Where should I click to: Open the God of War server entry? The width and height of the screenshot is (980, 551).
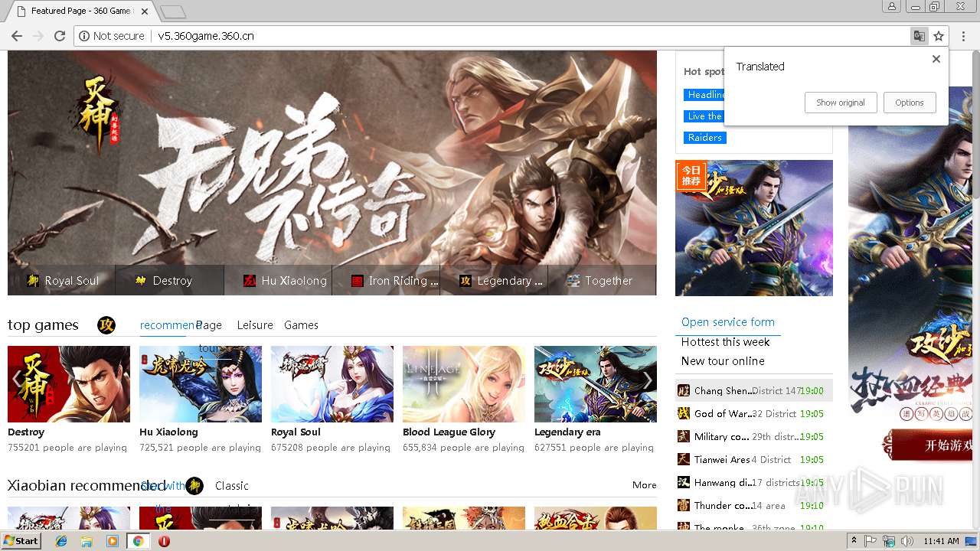coord(754,413)
